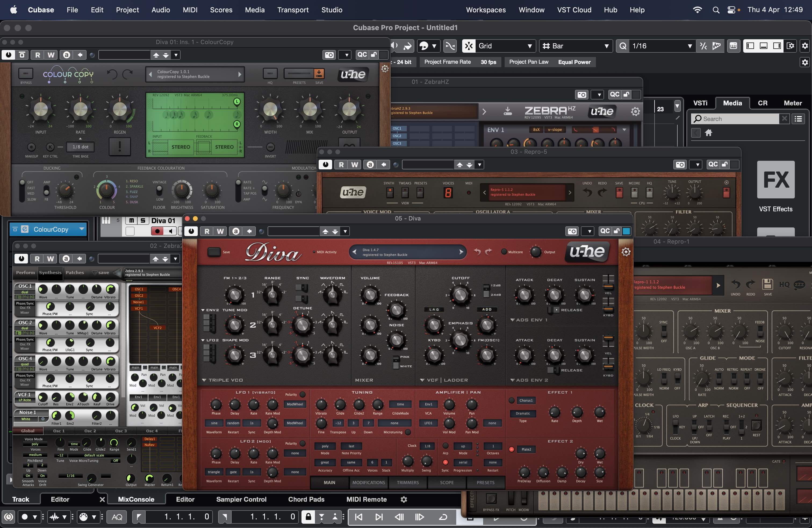Enable the Chorus1 effect power button

click(511, 400)
